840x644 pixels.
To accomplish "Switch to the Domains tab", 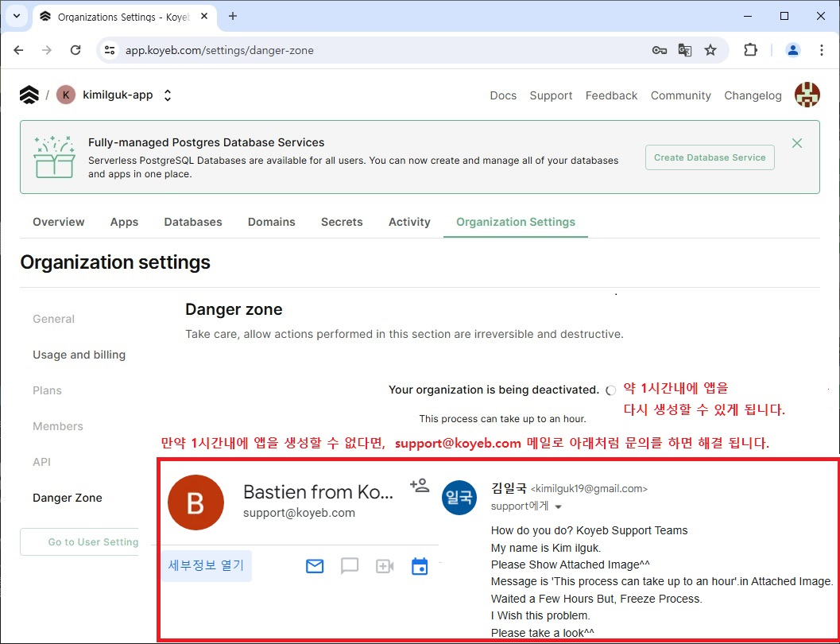I will (271, 222).
